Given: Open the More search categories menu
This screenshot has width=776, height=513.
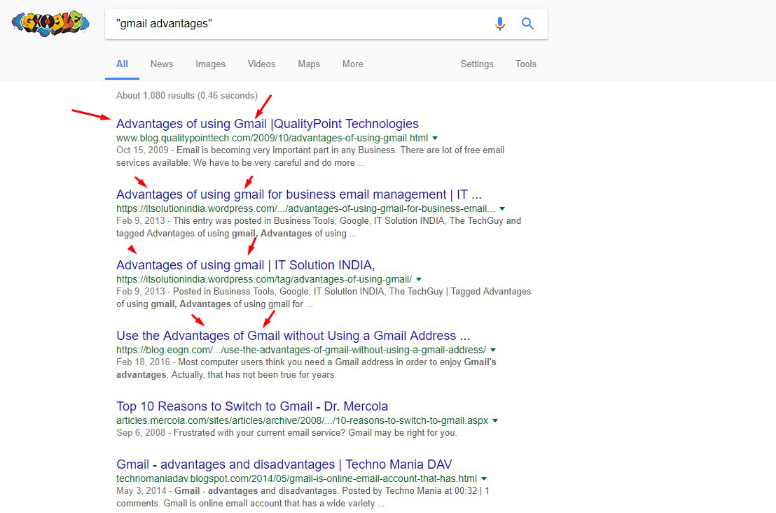Looking at the screenshot, I should [x=353, y=64].
